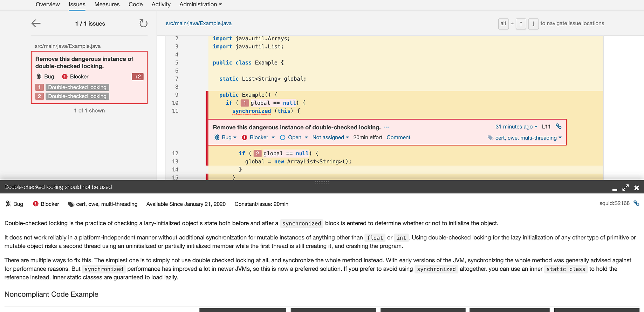Go back using the left arrow icon
This screenshot has width=644, height=312.
[x=36, y=23]
